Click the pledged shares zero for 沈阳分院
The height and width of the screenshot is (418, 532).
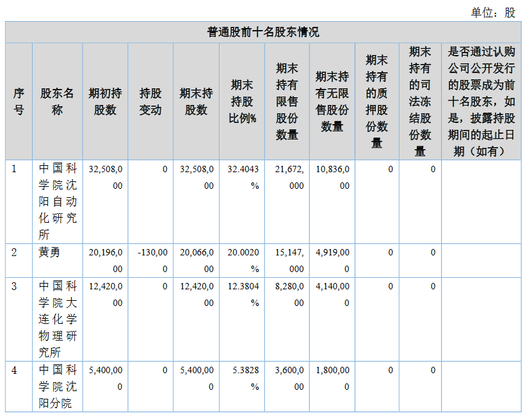tap(391, 370)
